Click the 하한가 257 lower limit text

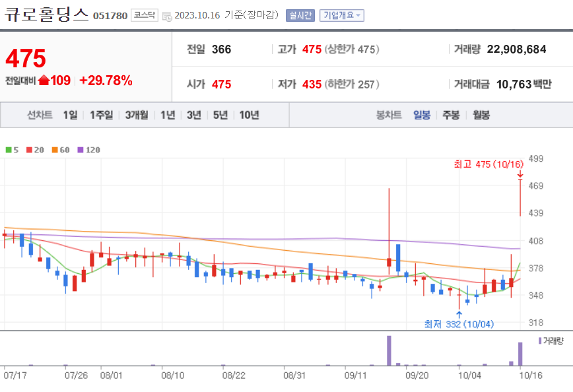pyautogui.click(x=352, y=84)
